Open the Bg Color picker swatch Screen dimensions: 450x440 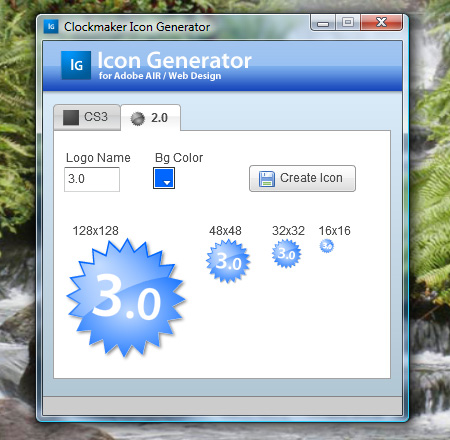[164, 178]
